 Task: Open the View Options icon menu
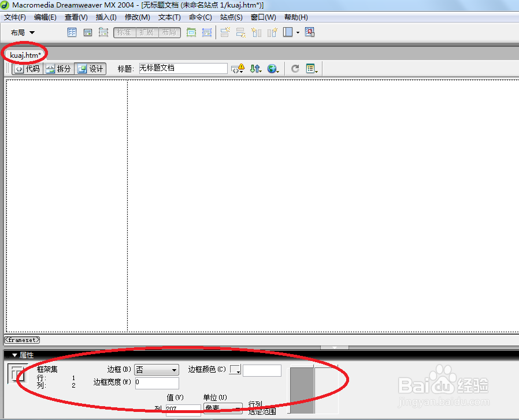[x=312, y=69]
